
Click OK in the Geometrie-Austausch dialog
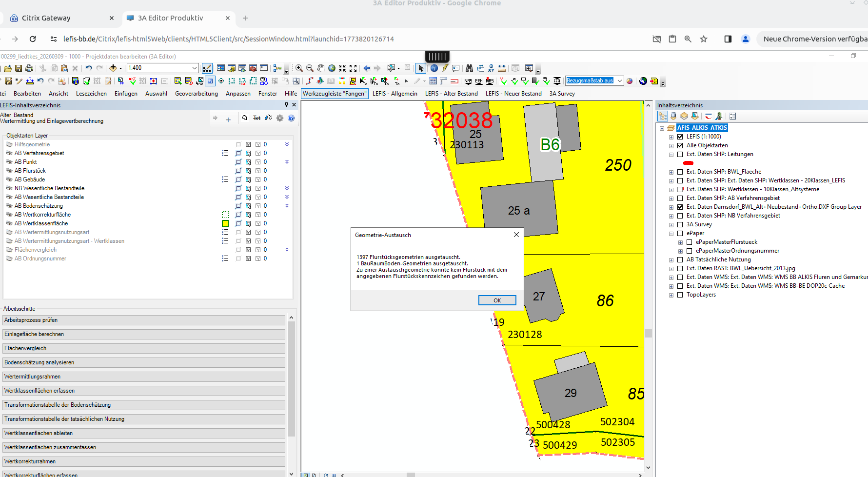point(497,300)
